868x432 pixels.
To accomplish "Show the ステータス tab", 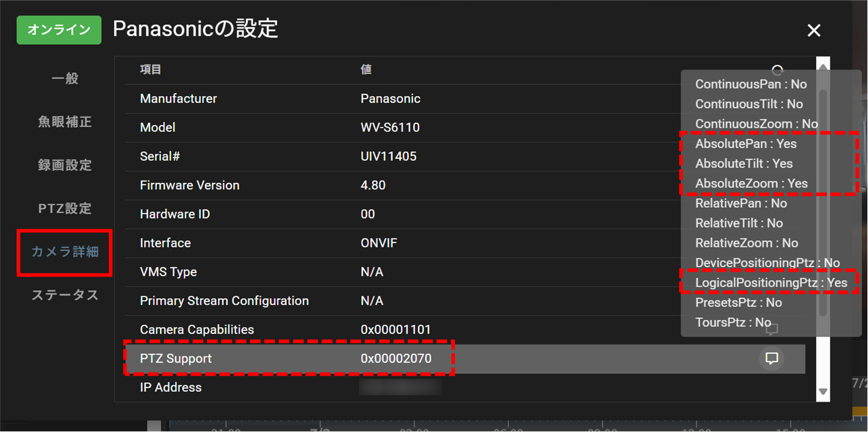I will click(x=65, y=295).
